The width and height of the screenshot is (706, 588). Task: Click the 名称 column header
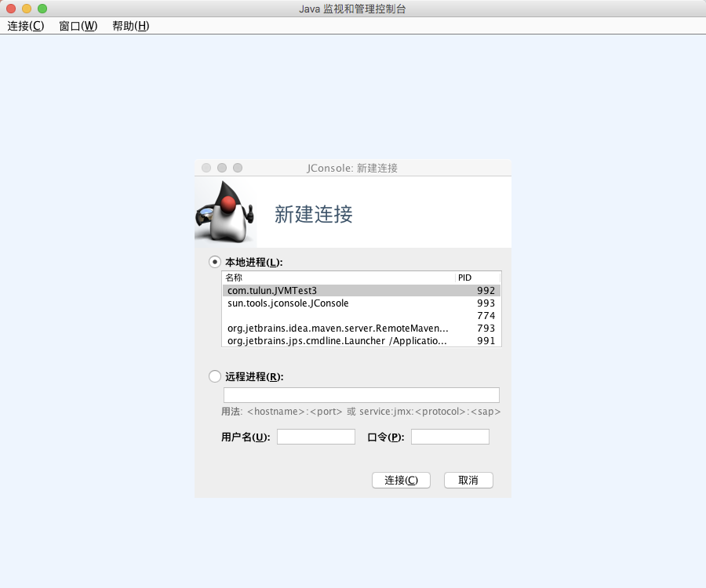coord(339,278)
